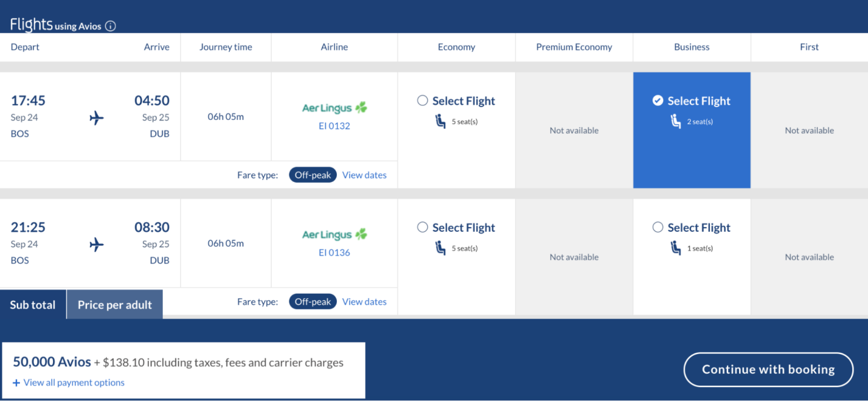Screen dimensions: 868x401
Task: Select the Business radio for the 21:25 flight
Action: [658, 227]
